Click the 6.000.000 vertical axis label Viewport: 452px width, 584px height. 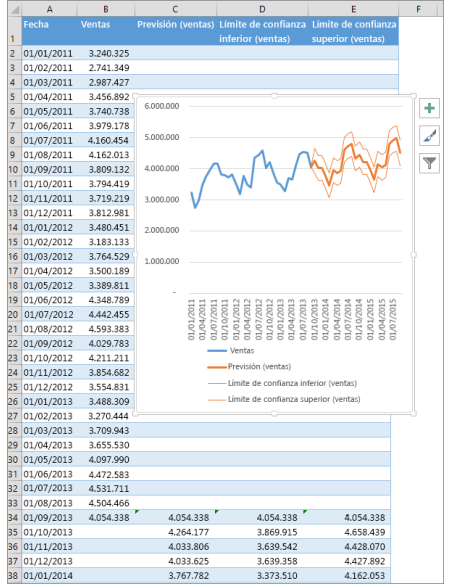(x=162, y=107)
